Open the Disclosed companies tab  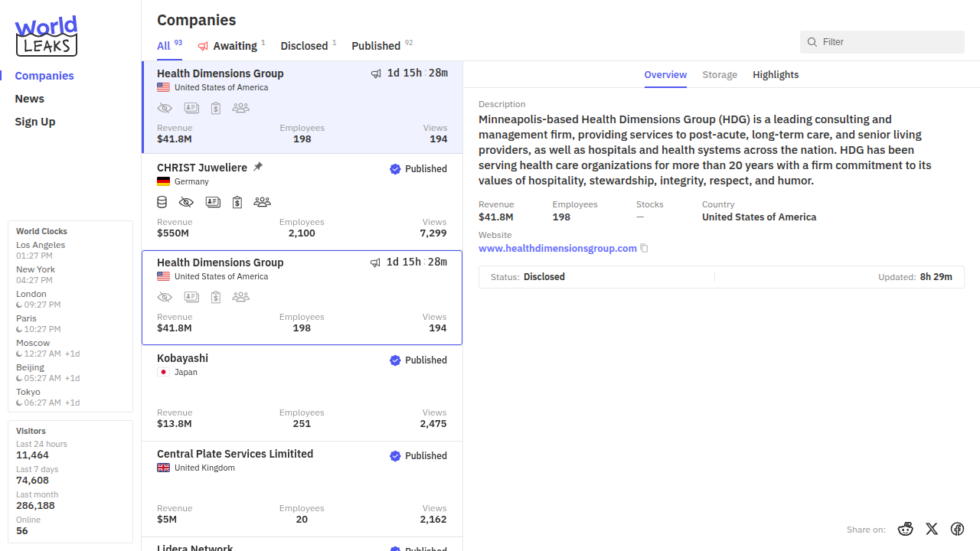(304, 46)
